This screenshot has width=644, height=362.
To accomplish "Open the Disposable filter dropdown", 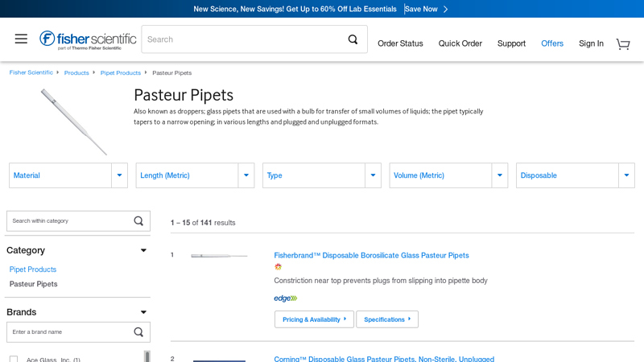I will pos(576,175).
